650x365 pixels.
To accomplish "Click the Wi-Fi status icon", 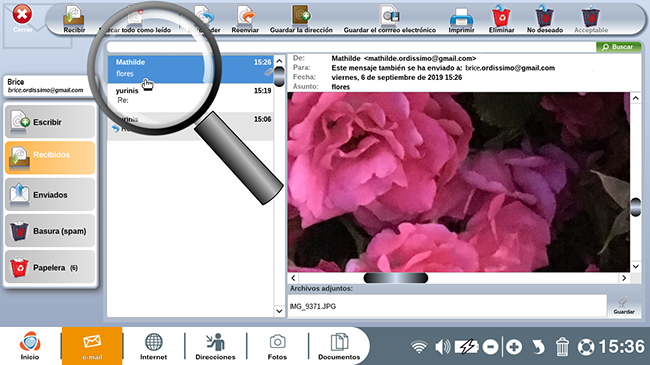I will click(x=419, y=347).
